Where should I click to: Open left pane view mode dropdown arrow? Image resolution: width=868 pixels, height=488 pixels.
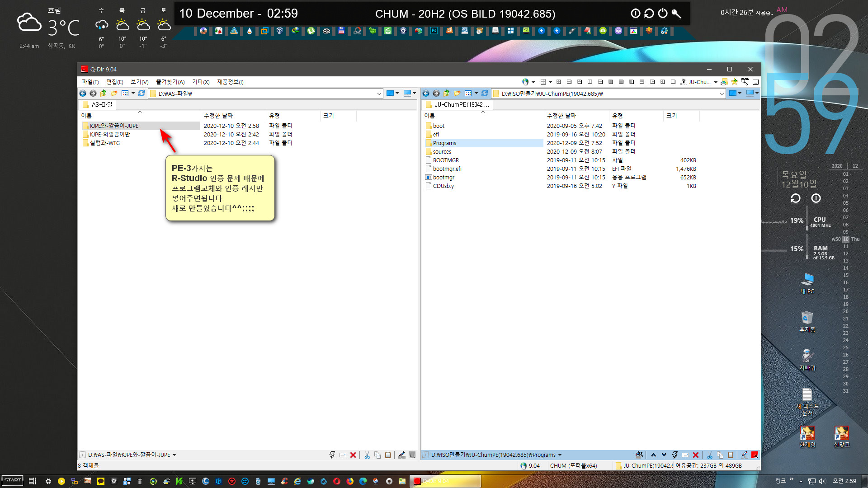coord(133,94)
